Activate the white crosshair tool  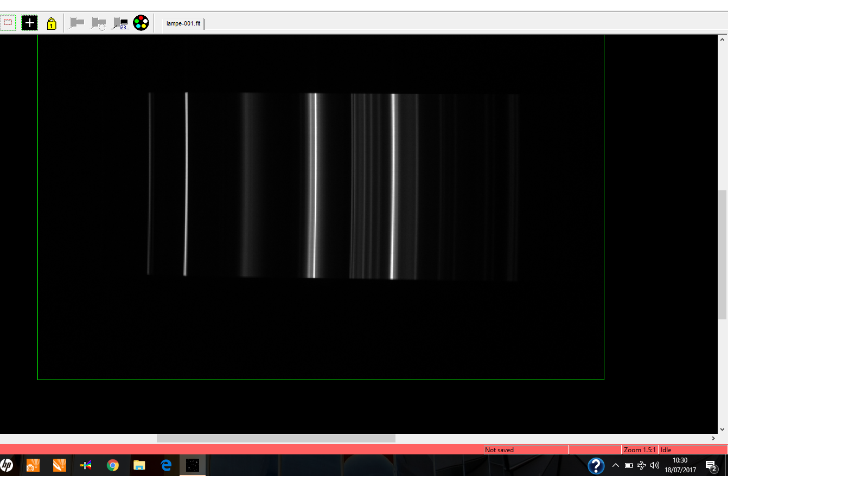click(30, 23)
